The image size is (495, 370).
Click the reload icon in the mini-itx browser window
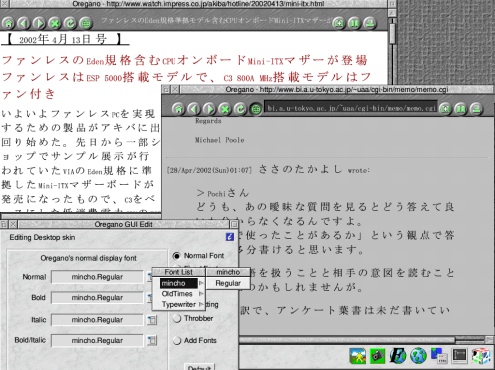[70, 23]
